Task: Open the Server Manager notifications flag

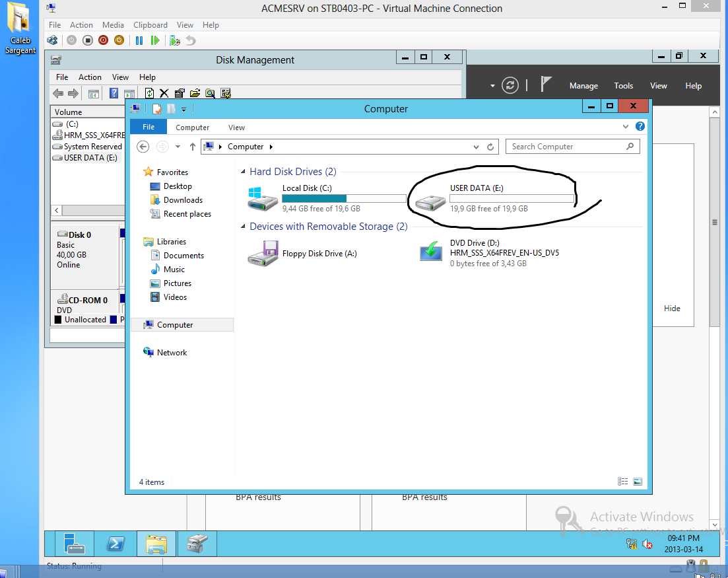Action: click(546, 85)
